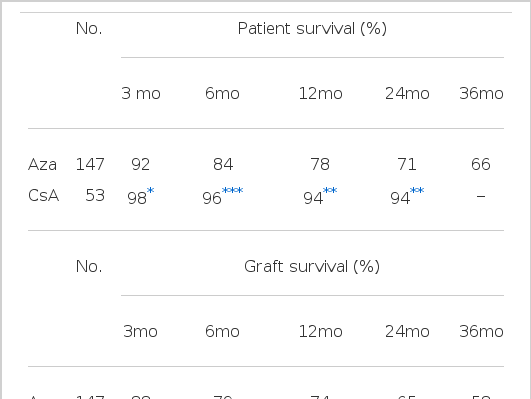Screen dimensions: 531x399
Task: Click the '24mo' column header under Graft survival
Action: tap(407, 332)
